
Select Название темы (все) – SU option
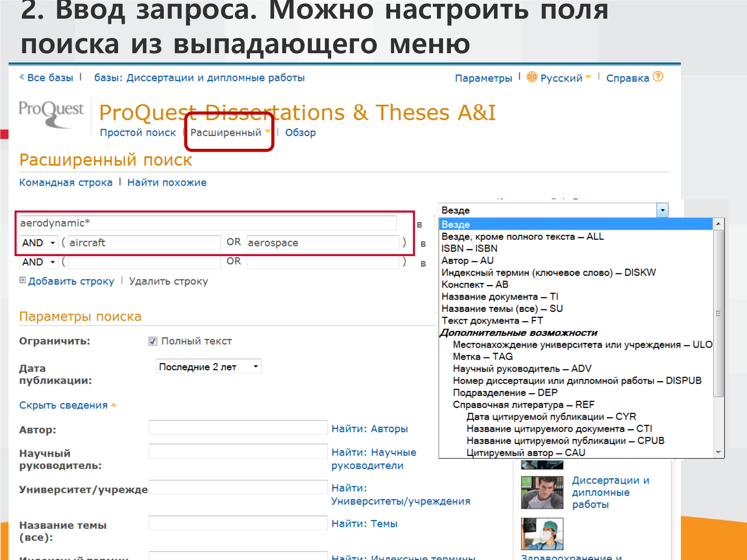point(502,308)
